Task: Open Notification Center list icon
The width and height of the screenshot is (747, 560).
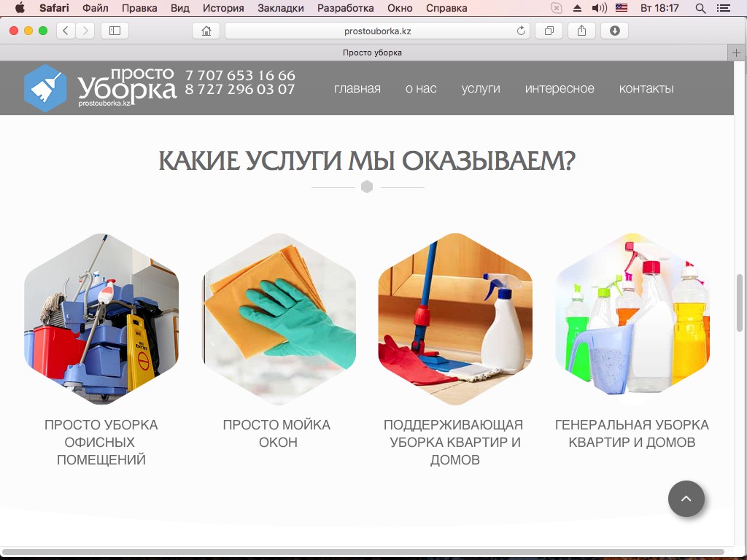Action: tap(723, 7)
